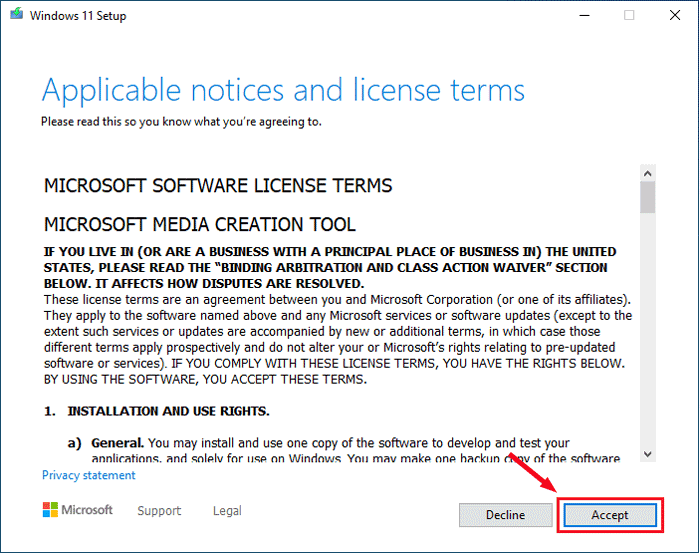Click the Windows 11 Setup title icon
This screenshot has width=700, height=555.
pyautogui.click(x=17, y=14)
